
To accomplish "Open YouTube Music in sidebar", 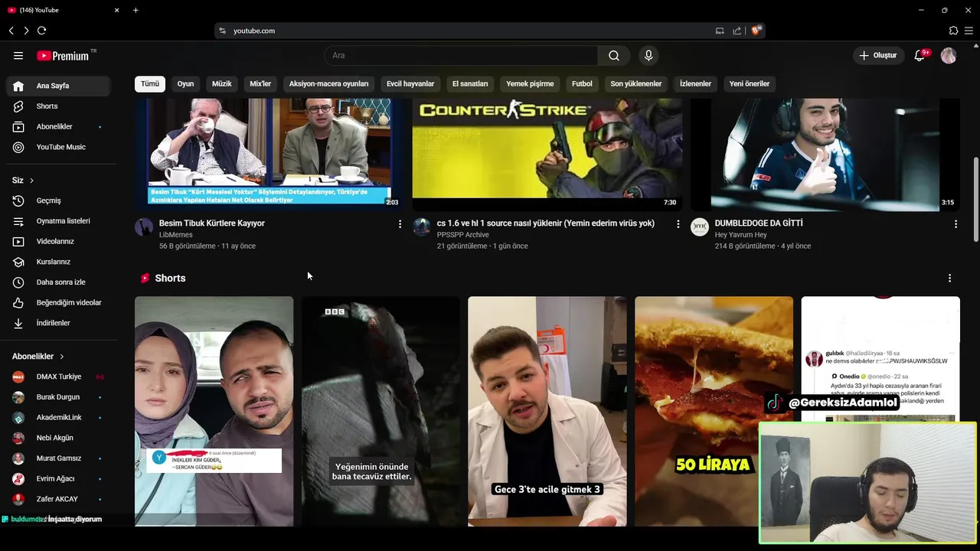I will 59,147.
